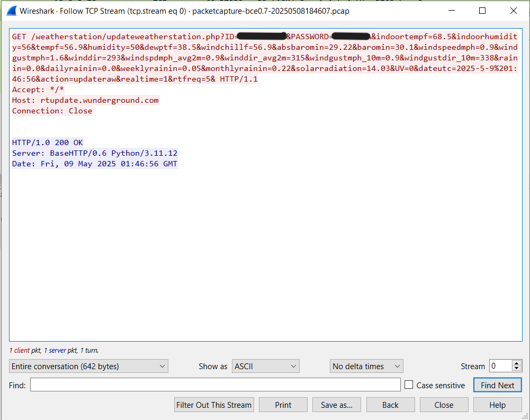Close the window with the X
This screenshot has height=420, width=530.
tap(514, 11)
